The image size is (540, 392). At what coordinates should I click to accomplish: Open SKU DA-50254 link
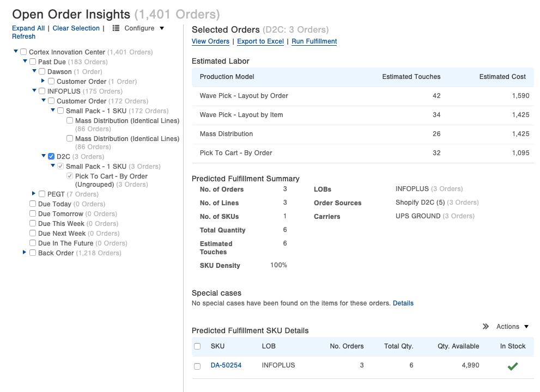point(226,365)
